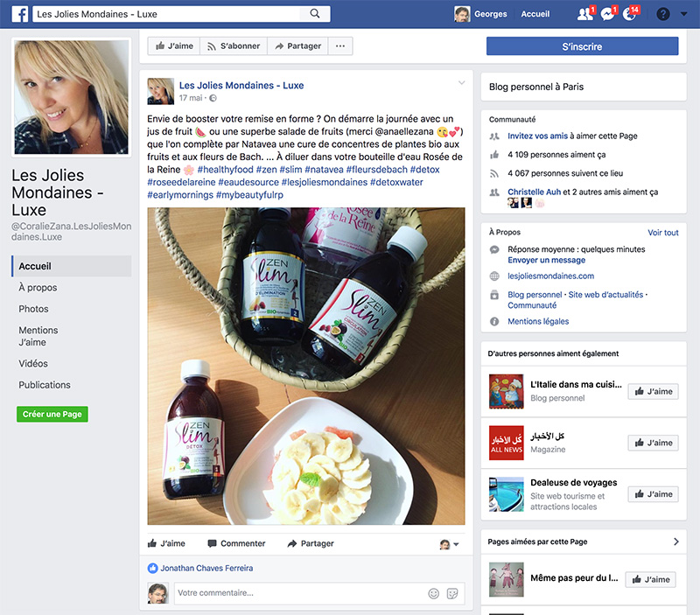This screenshot has height=615, width=700.
Task: Click the friends' avatars who like the page
Action: tap(527, 203)
